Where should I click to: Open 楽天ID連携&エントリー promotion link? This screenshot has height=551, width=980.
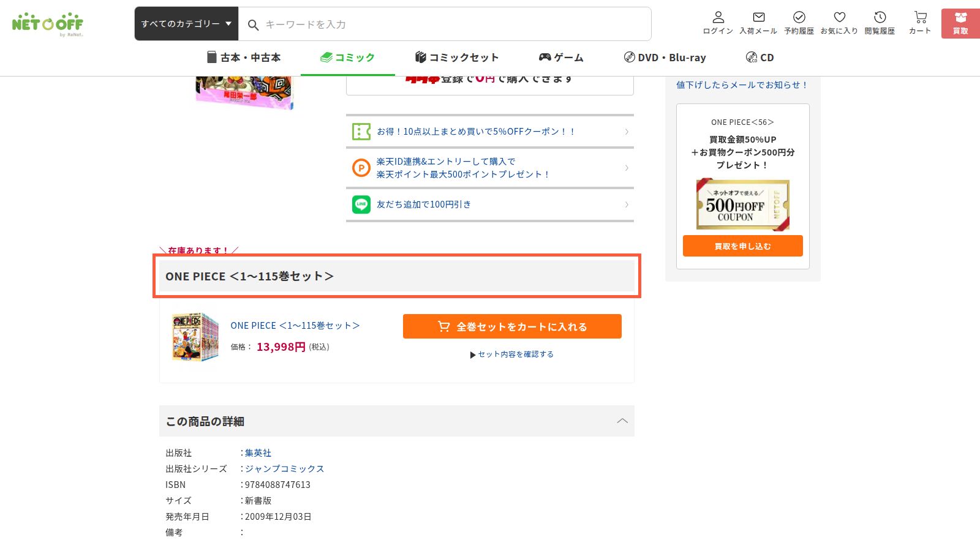[x=463, y=168]
